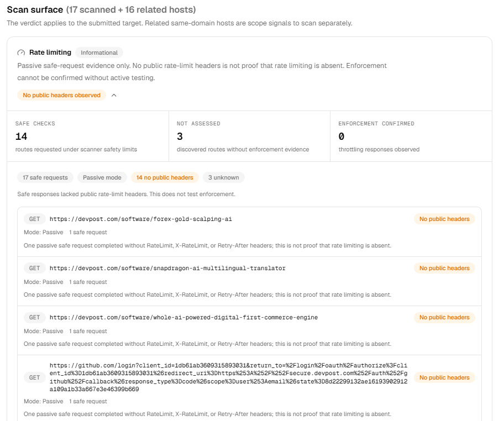
Task: Click the Safe Checks stat card
Action: pos(88,136)
